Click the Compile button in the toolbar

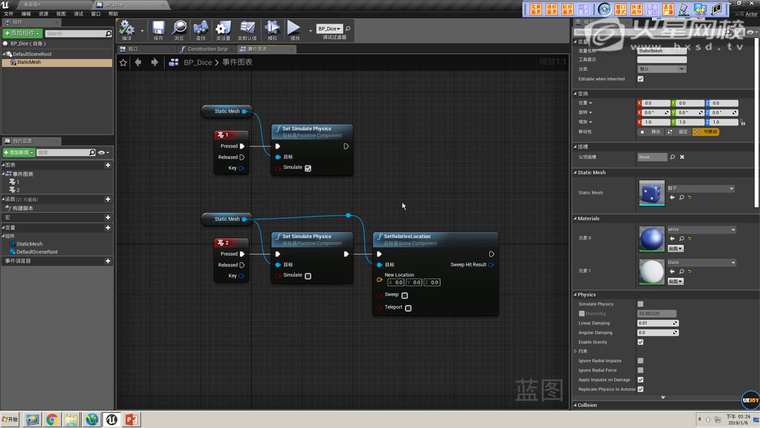tap(127, 29)
